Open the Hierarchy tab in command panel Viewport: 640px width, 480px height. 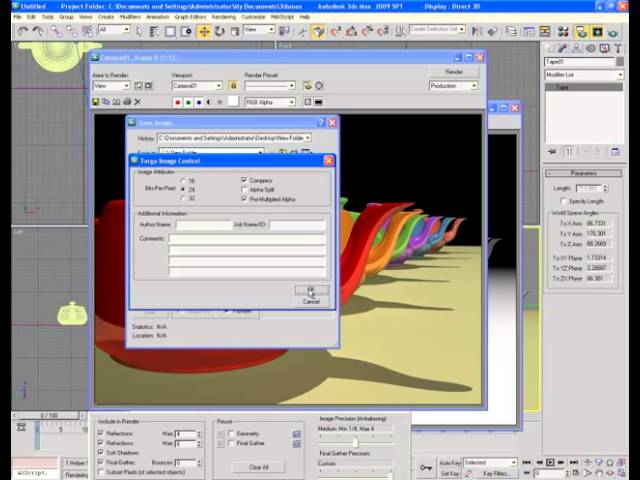(576, 48)
